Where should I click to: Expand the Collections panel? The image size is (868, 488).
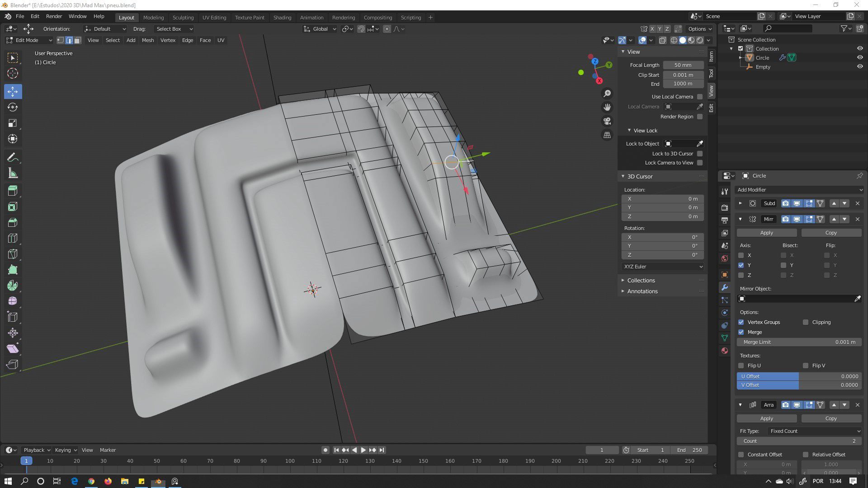coord(641,281)
